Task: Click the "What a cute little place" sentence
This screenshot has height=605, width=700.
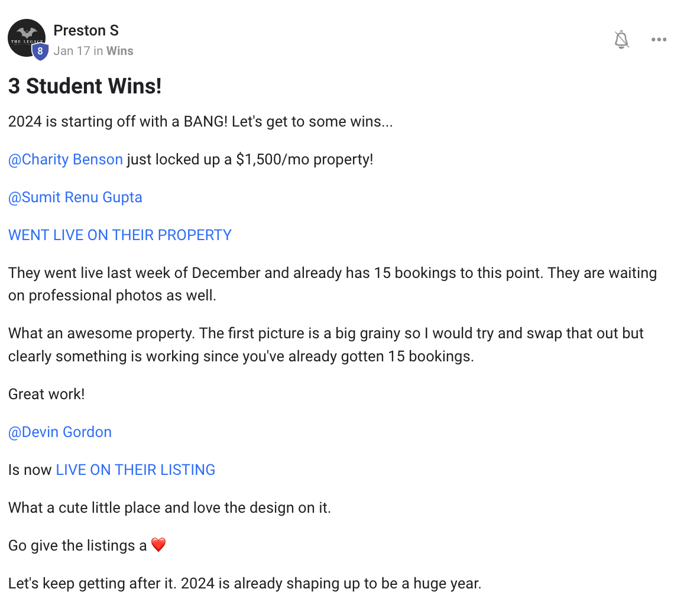Action: click(x=170, y=508)
